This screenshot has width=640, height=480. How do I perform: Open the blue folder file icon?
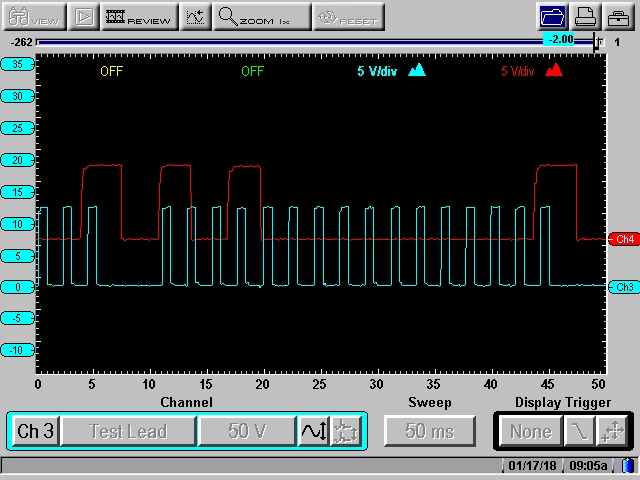click(551, 17)
